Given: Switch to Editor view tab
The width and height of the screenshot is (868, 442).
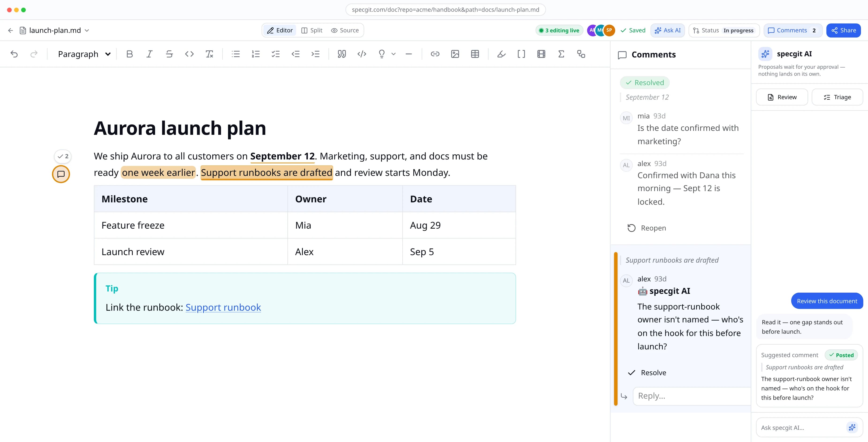Looking at the screenshot, I should point(280,30).
